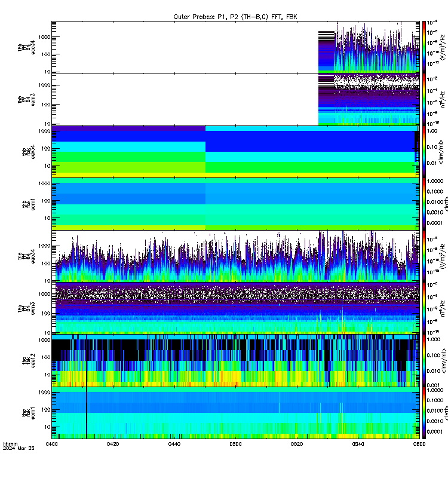The image size is (448, 478).
Task: Click the color bar beside the thc fbk scm1 panel
Action: pyautogui.click(x=424, y=413)
